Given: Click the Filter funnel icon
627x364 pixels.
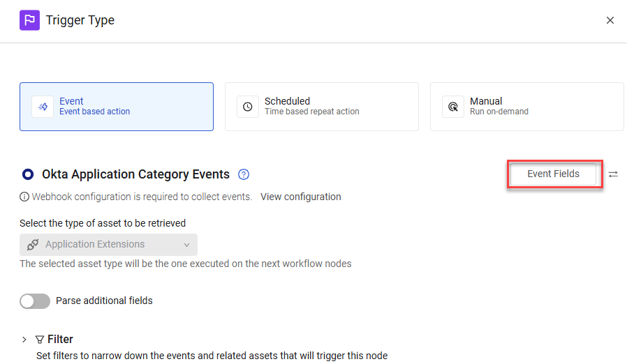Looking at the screenshot, I should click(40, 340).
